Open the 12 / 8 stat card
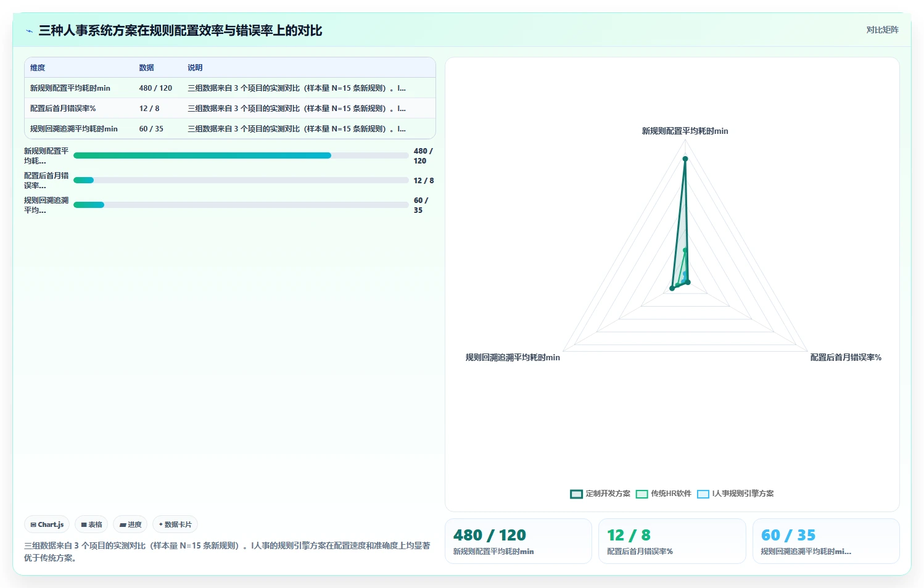The image size is (924, 588). [x=672, y=541]
